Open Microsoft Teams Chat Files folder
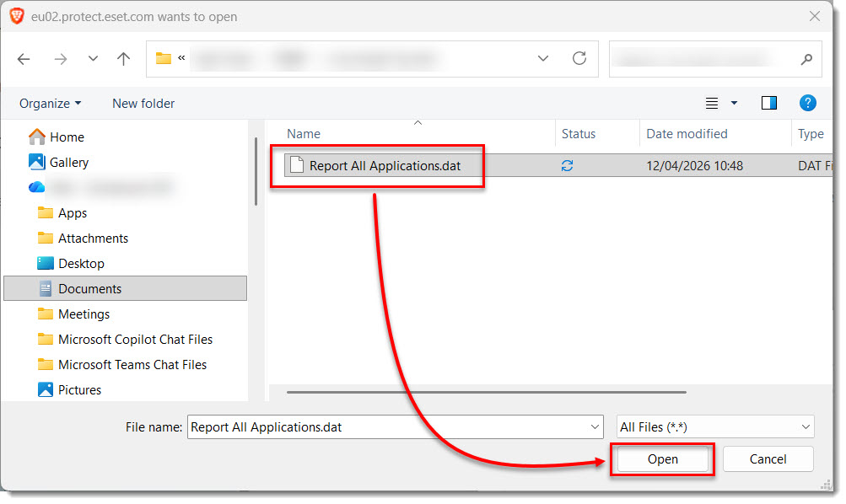This screenshot has height=504, width=846. [x=132, y=365]
